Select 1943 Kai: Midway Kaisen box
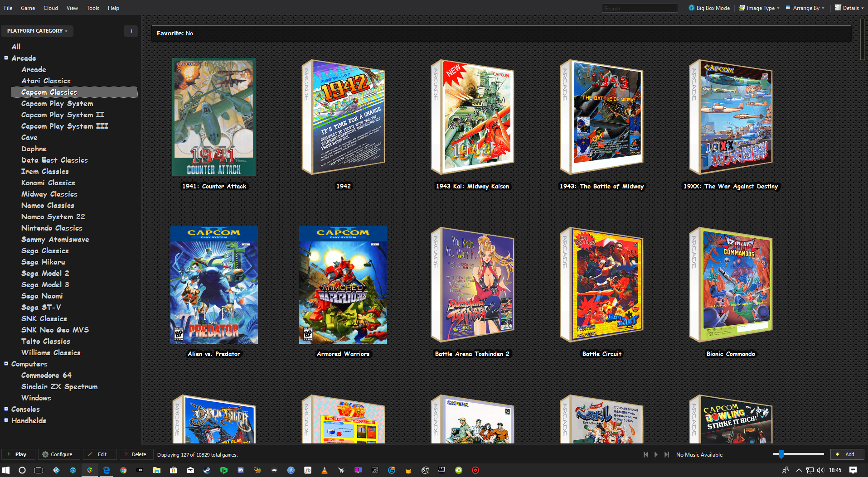Viewport: 868px width, 477px height. point(472,117)
